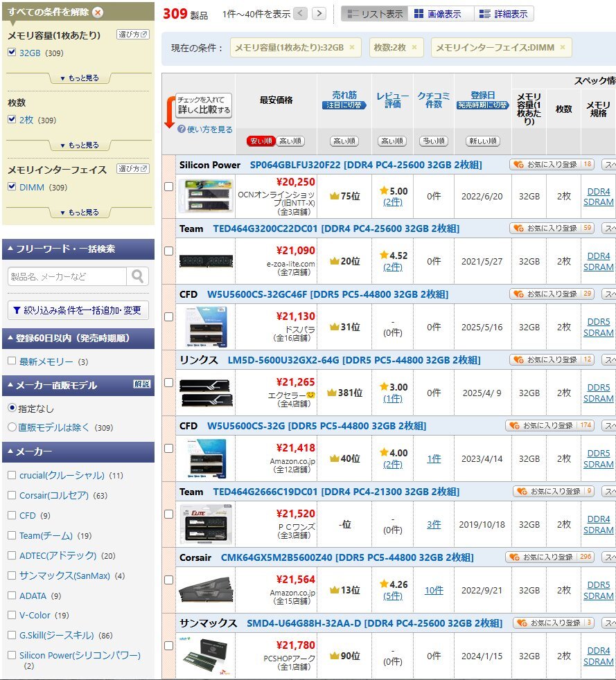Remove the 32GB memory capacity filter tag
Screen dimensions: 616x680
coord(351,48)
